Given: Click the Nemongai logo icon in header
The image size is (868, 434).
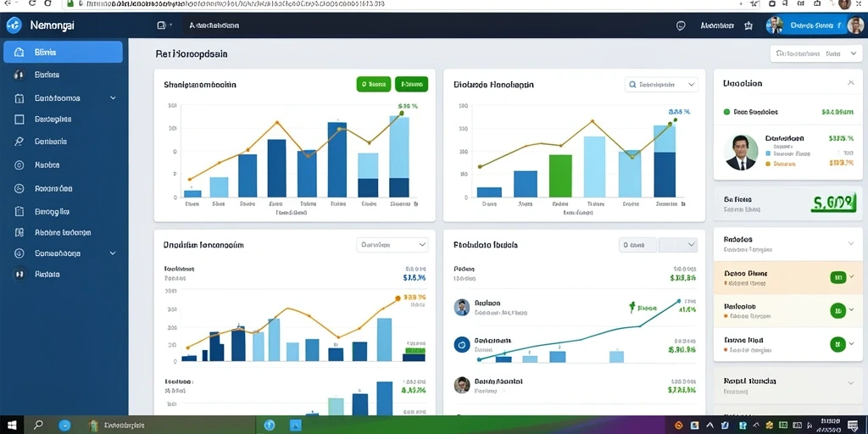Looking at the screenshot, I should click(14, 25).
